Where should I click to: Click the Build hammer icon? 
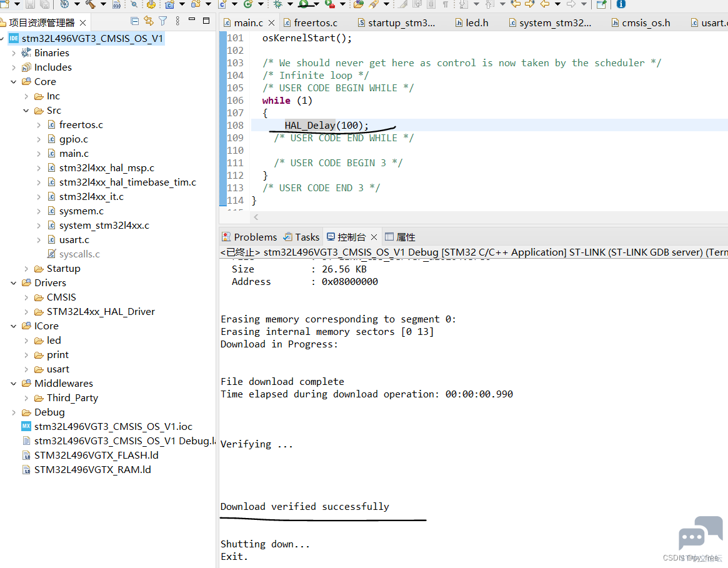tap(90, 4)
